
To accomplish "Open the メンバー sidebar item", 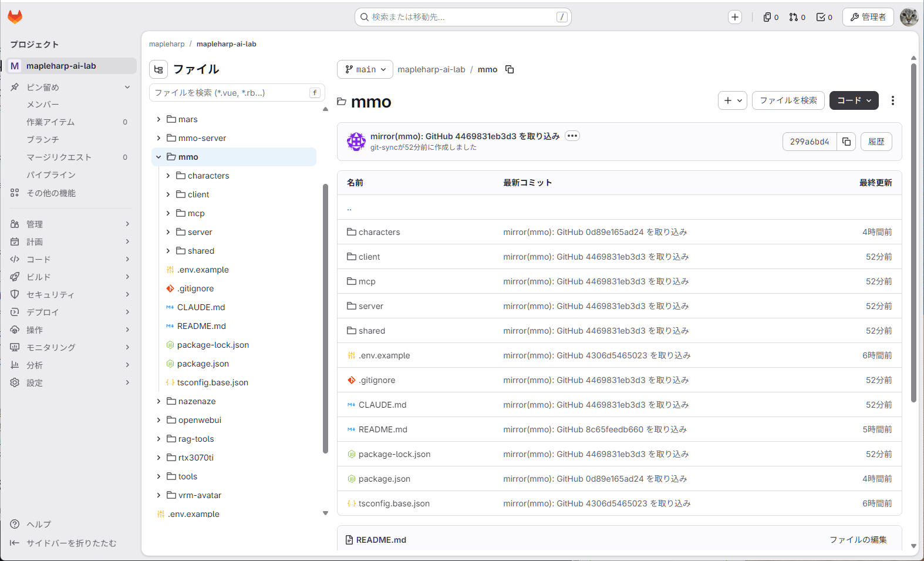I will pyautogui.click(x=70, y=105).
